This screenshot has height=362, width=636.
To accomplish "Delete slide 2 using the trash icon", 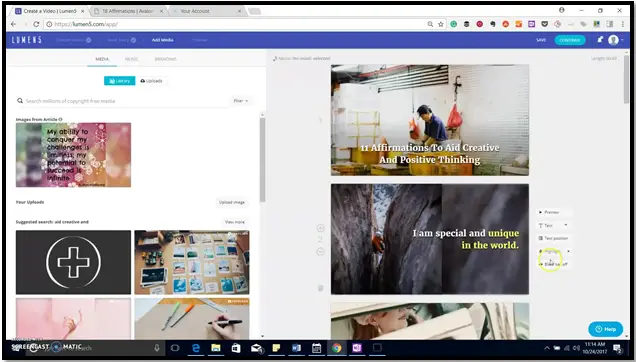I will [320, 288].
